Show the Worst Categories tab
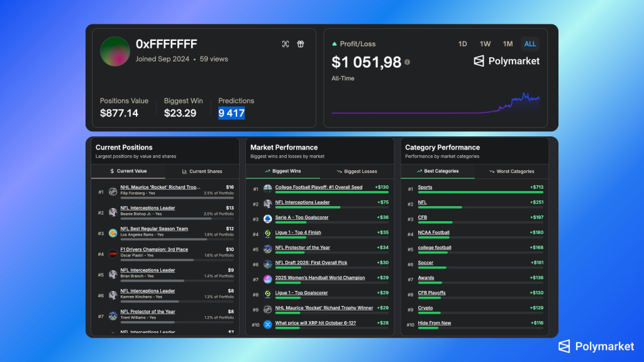The width and height of the screenshot is (644, 362). 511,171
